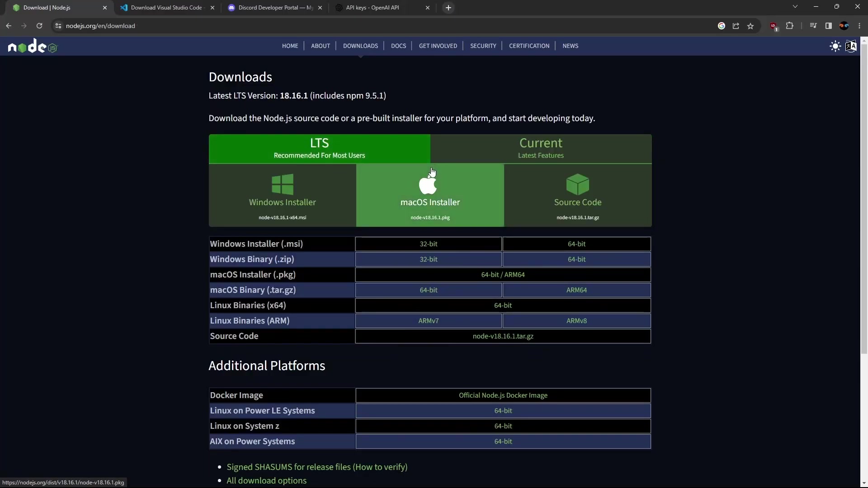The height and width of the screenshot is (488, 868).
Task: Close the Discord Developer Portal tab
Action: (x=320, y=8)
